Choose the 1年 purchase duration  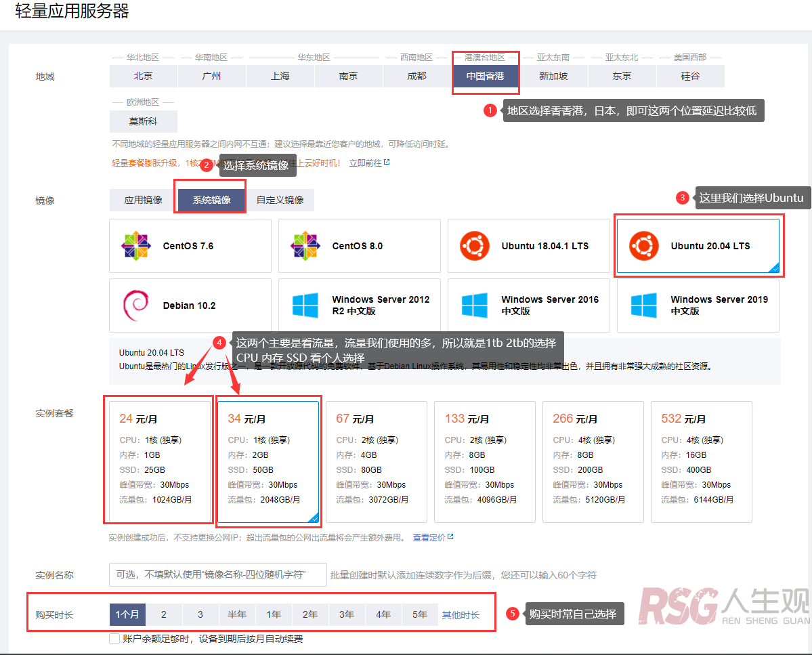(x=274, y=614)
